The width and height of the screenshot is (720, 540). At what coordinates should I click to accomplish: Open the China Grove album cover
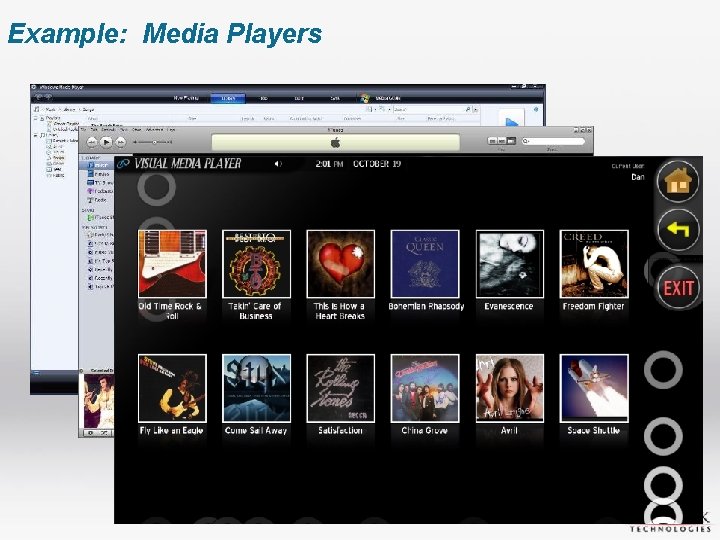425,388
